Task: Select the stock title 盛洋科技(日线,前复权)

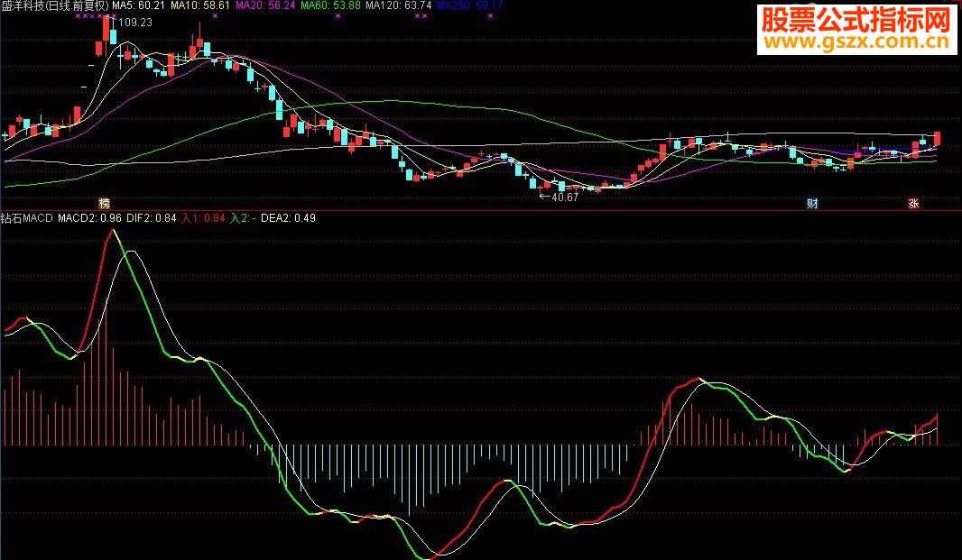Action: pos(55,5)
